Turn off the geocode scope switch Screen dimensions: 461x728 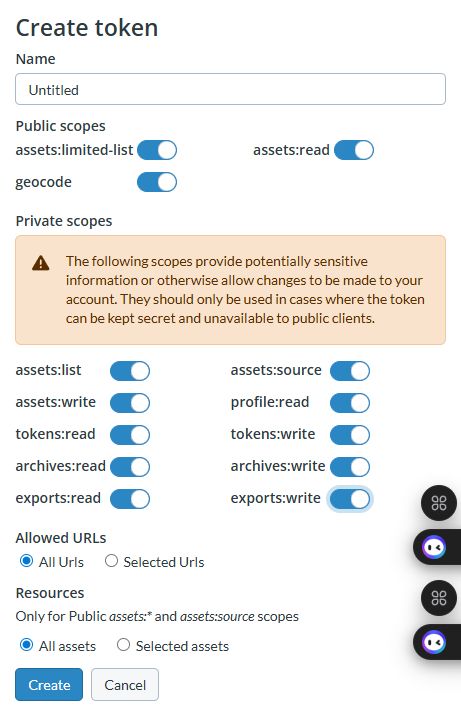click(157, 182)
